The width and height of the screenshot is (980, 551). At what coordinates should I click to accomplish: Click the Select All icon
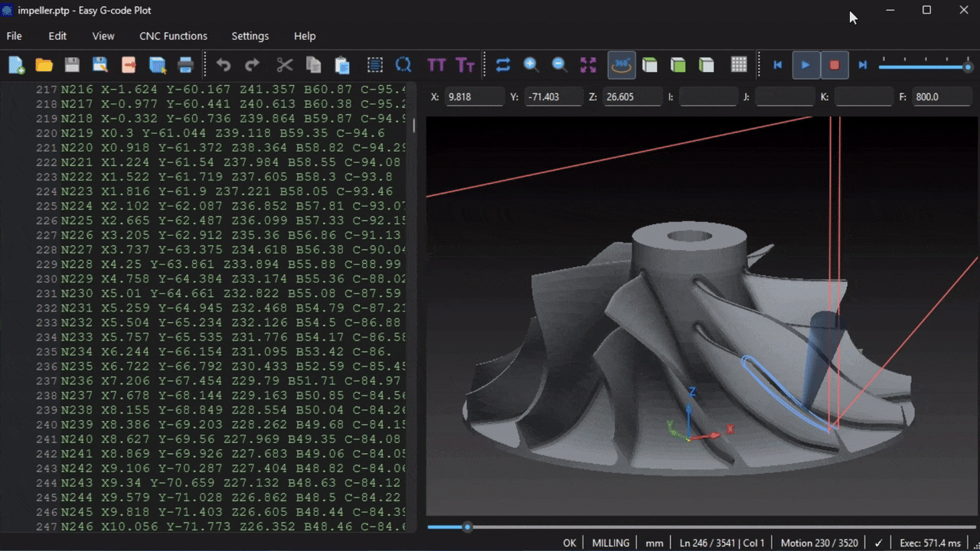[375, 65]
